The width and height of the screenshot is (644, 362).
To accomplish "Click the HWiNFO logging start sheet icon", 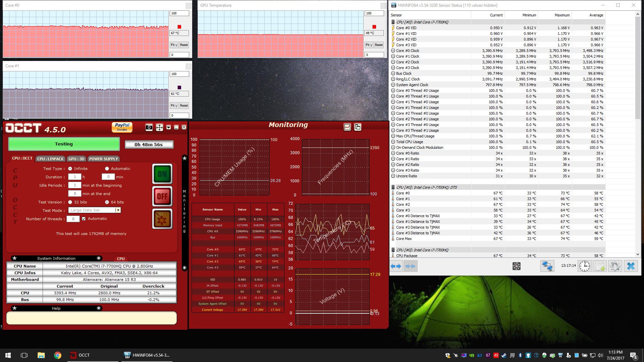I will (x=599, y=266).
